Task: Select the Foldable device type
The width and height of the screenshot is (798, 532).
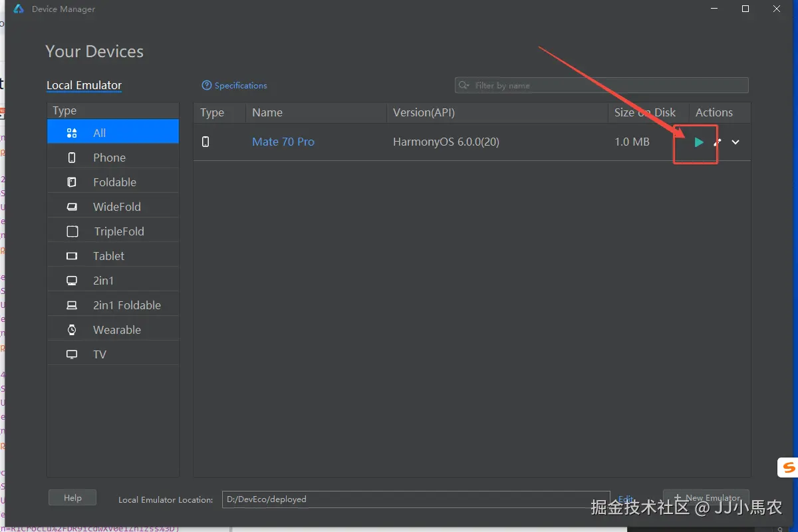Action: [113, 182]
